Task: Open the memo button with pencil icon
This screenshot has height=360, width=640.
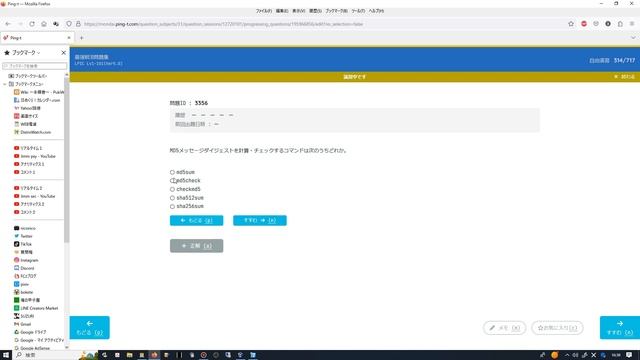Action: click(x=504, y=328)
